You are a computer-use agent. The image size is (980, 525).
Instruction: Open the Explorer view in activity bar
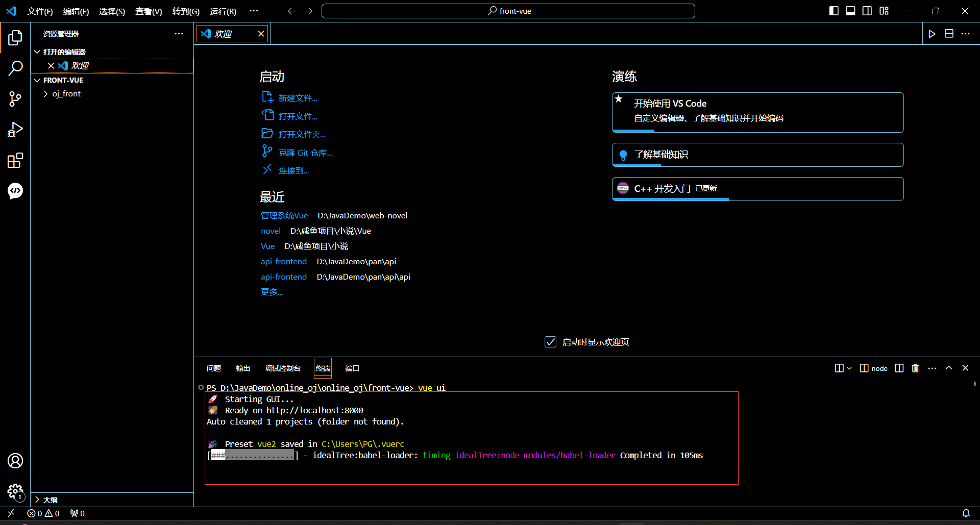point(15,37)
